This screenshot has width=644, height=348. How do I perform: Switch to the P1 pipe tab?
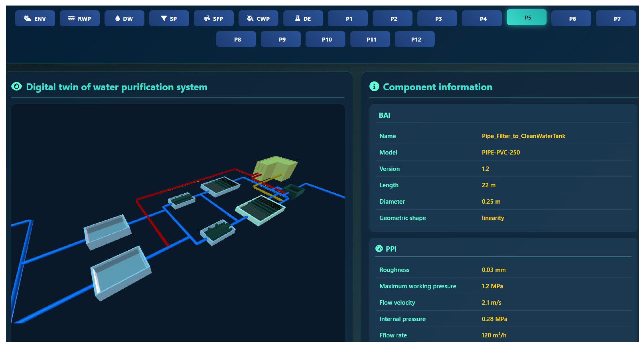pyautogui.click(x=348, y=18)
